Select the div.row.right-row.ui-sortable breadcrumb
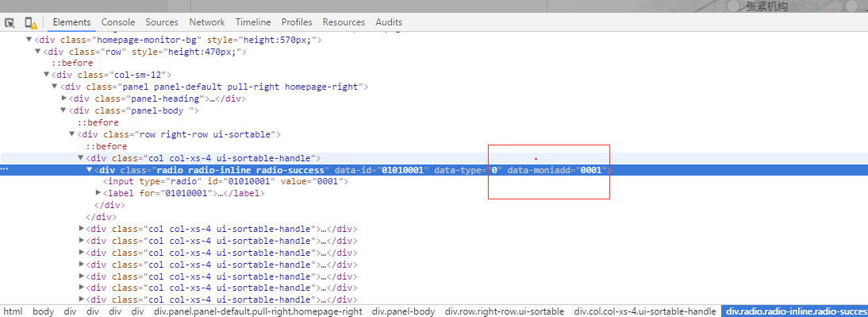Image resolution: width=868 pixels, height=317 pixels. pyautogui.click(x=505, y=311)
